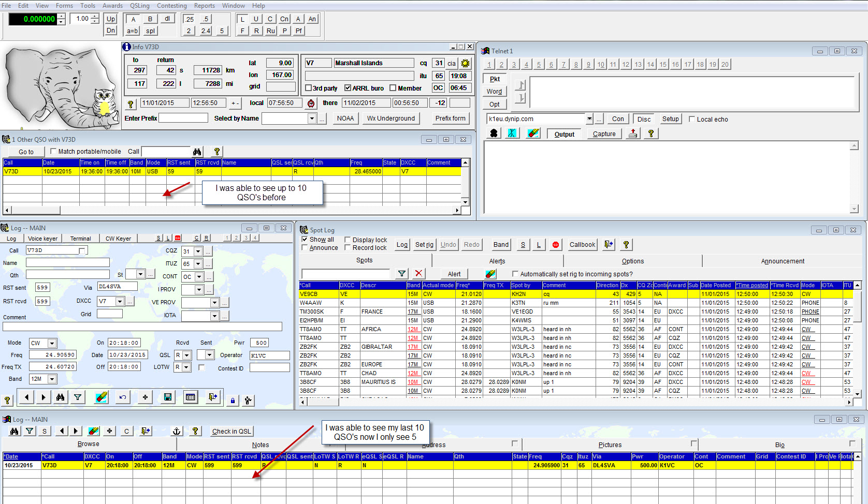Click the binoculars find icon in Other QSO window
The height and width of the screenshot is (504, 868).
197,152
